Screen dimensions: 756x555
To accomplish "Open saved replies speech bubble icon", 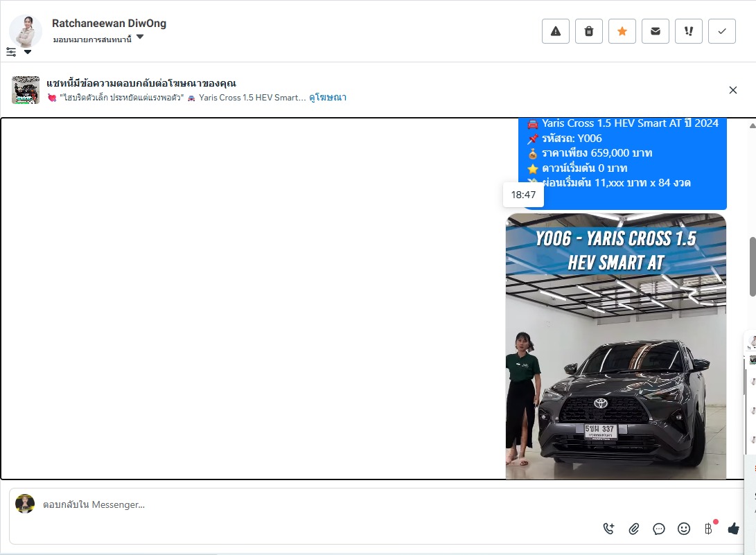I will coord(658,529).
